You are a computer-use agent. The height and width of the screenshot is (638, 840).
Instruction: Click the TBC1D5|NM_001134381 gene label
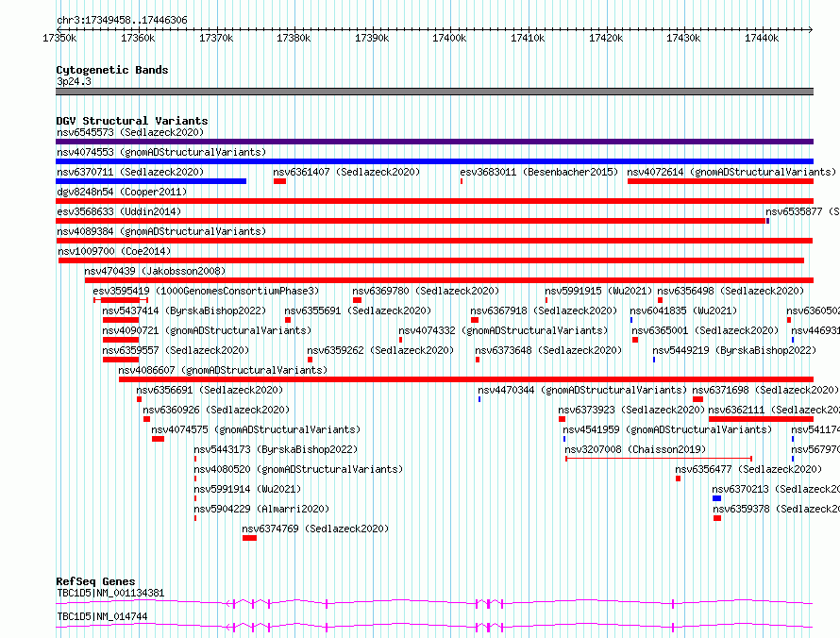[x=110, y=593]
